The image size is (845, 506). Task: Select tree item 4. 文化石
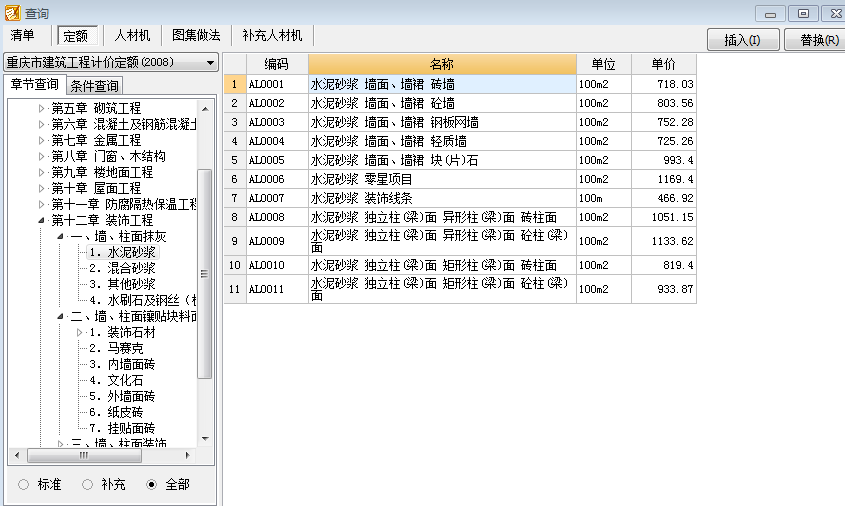pyautogui.click(x=116, y=380)
